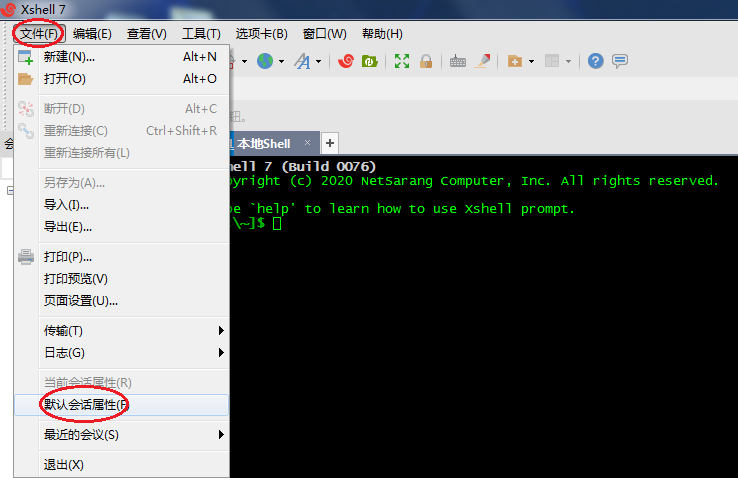Viewport: 738px width, 478px height.
Task: Open the 窗口(W) menu
Action: pyautogui.click(x=325, y=34)
